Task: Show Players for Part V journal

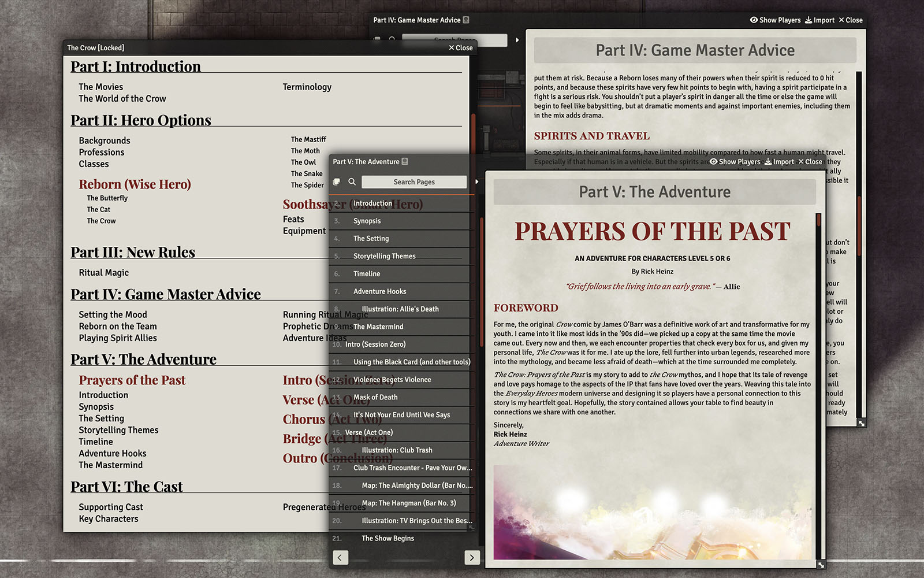Action: [735, 162]
